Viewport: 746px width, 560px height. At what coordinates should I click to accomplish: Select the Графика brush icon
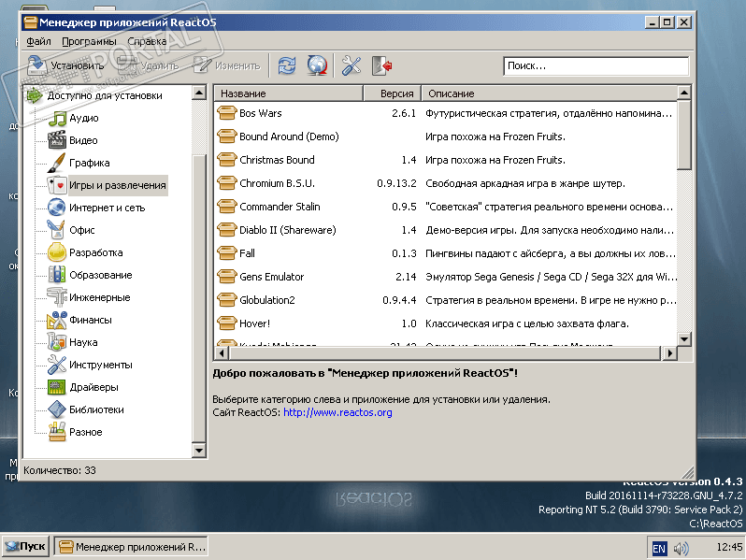57,163
